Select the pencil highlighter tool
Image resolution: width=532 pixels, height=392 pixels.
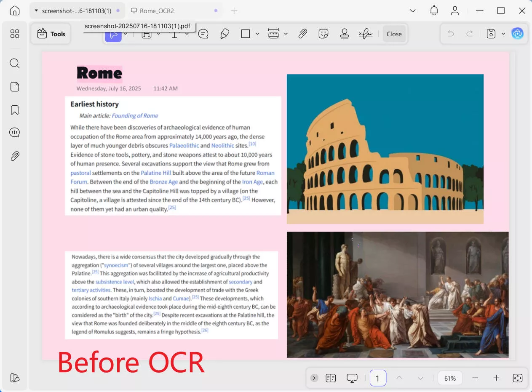(225, 34)
